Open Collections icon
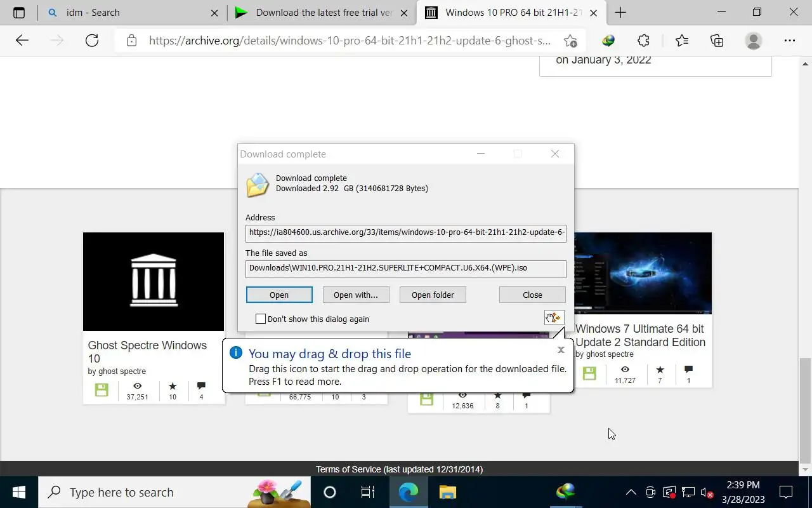 pyautogui.click(x=717, y=41)
